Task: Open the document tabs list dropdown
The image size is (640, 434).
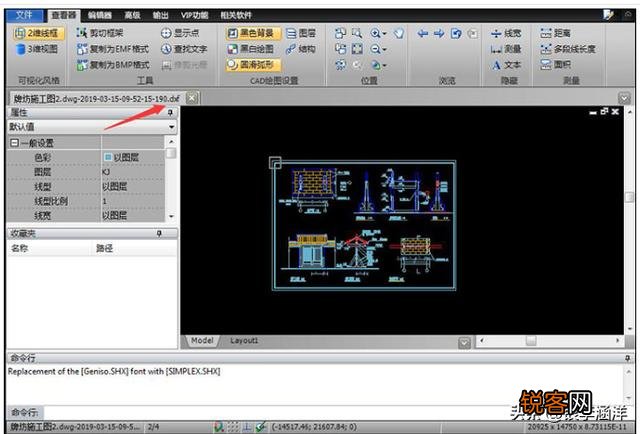Action: (624, 98)
